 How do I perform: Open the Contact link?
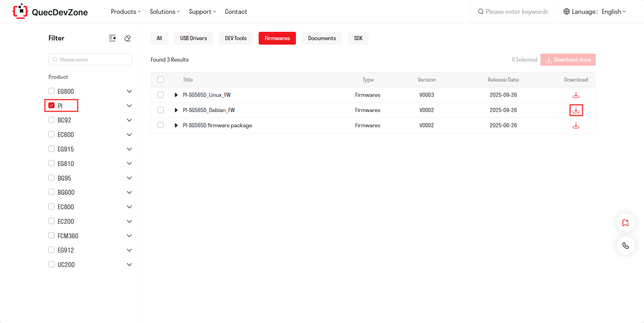(x=236, y=12)
